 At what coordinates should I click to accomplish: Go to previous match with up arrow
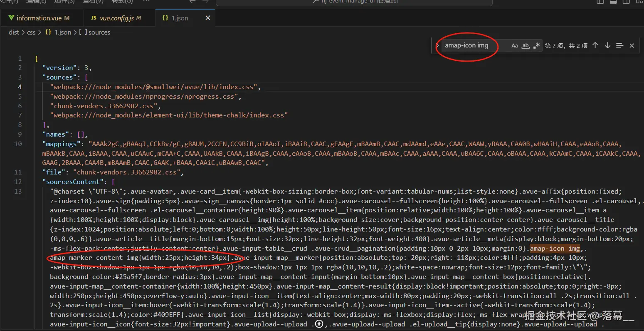pos(595,45)
